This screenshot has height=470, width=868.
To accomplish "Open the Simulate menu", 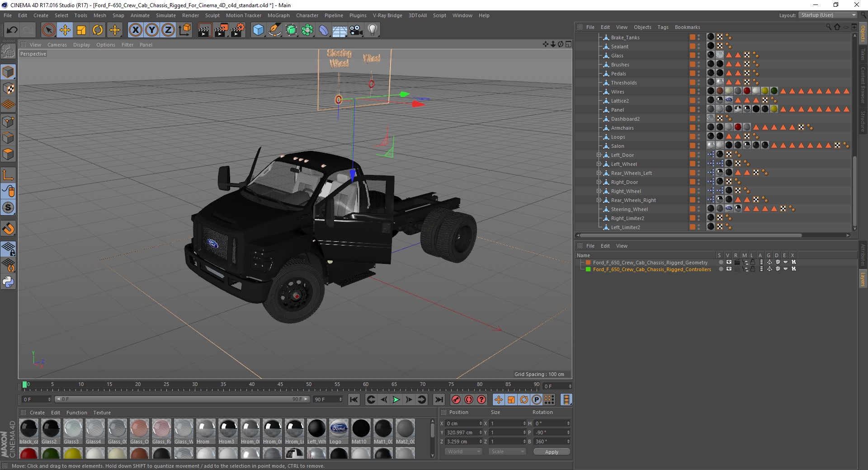I will [166, 15].
